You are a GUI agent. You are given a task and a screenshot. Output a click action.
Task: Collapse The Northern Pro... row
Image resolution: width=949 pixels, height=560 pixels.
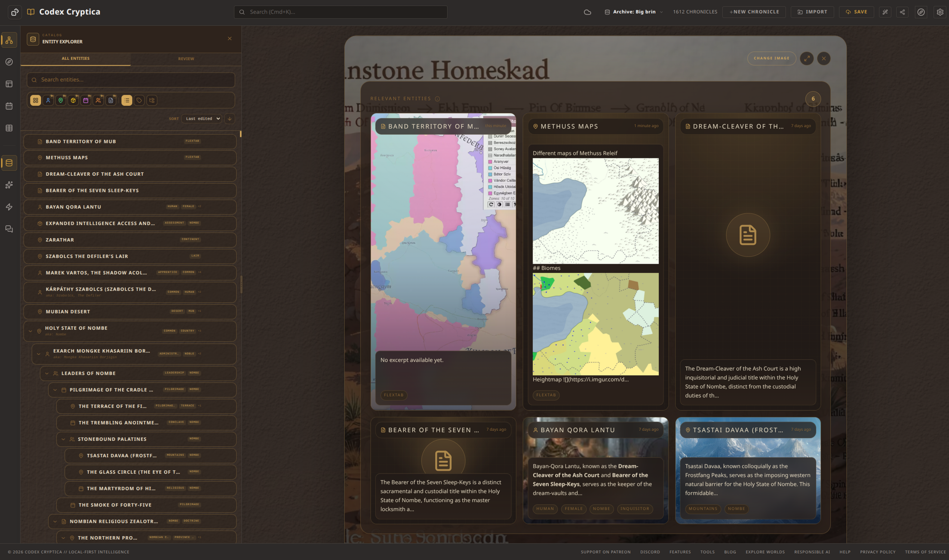pyautogui.click(x=64, y=538)
